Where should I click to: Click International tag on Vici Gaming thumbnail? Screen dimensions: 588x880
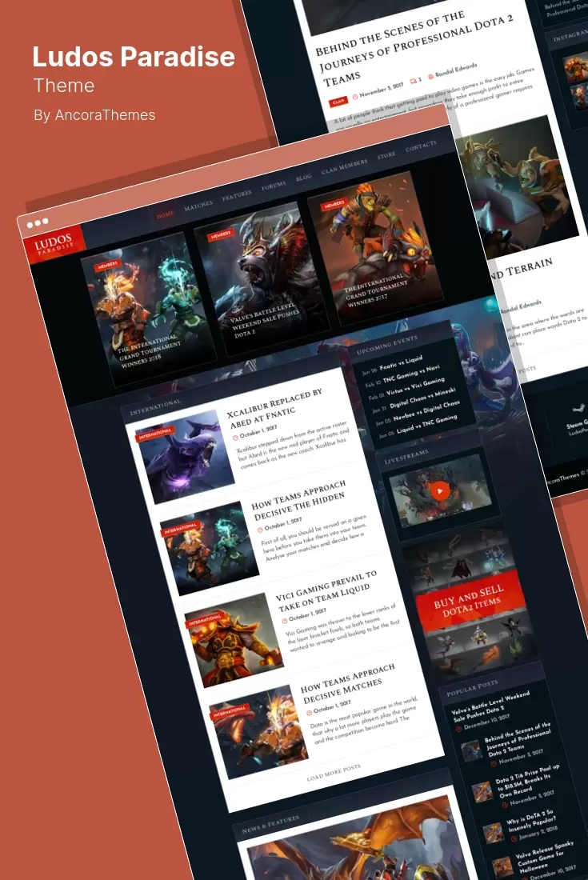(x=204, y=619)
